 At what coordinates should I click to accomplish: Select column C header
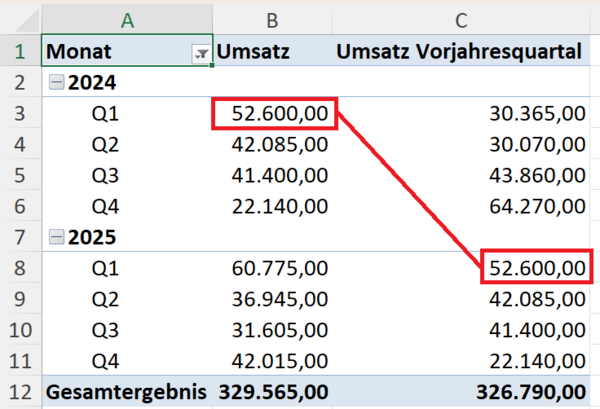(x=461, y=20)
